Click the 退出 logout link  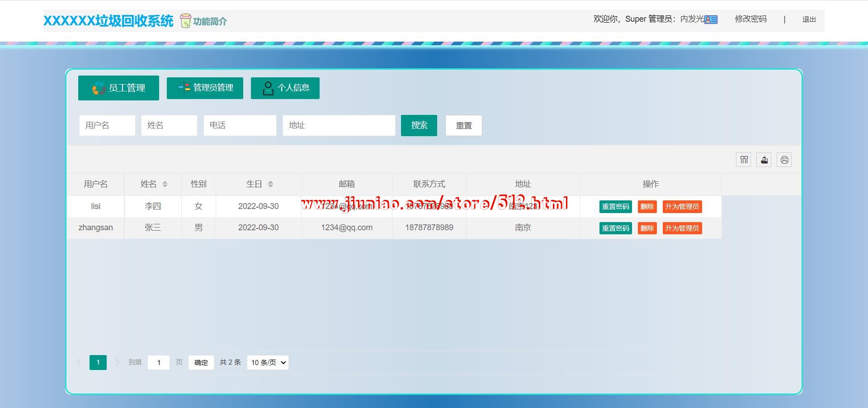coord(809,19)
